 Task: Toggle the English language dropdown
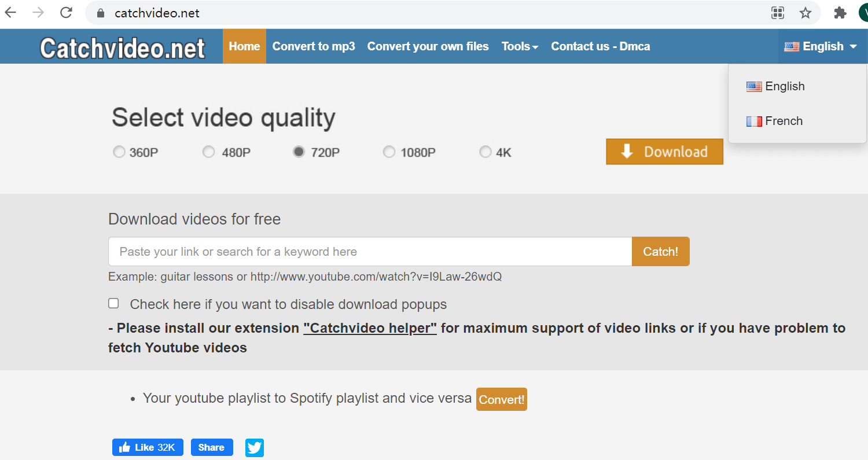point(821,46)
